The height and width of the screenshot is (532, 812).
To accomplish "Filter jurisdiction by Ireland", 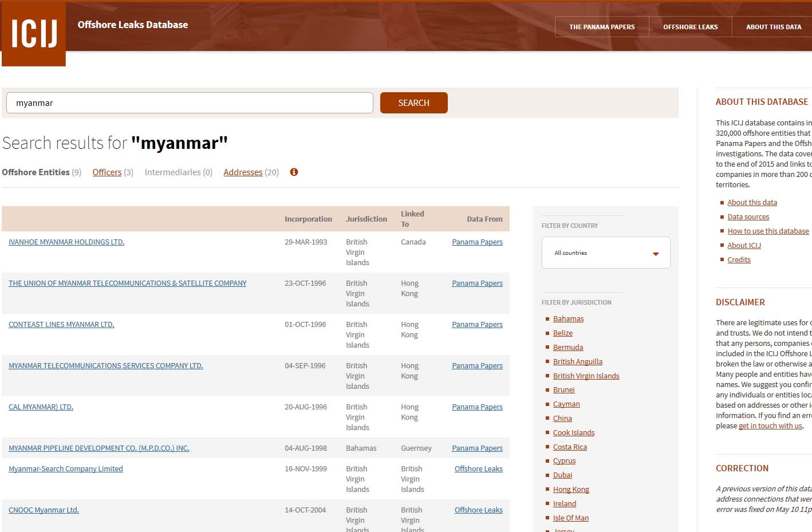I will [x=565, y=504].
